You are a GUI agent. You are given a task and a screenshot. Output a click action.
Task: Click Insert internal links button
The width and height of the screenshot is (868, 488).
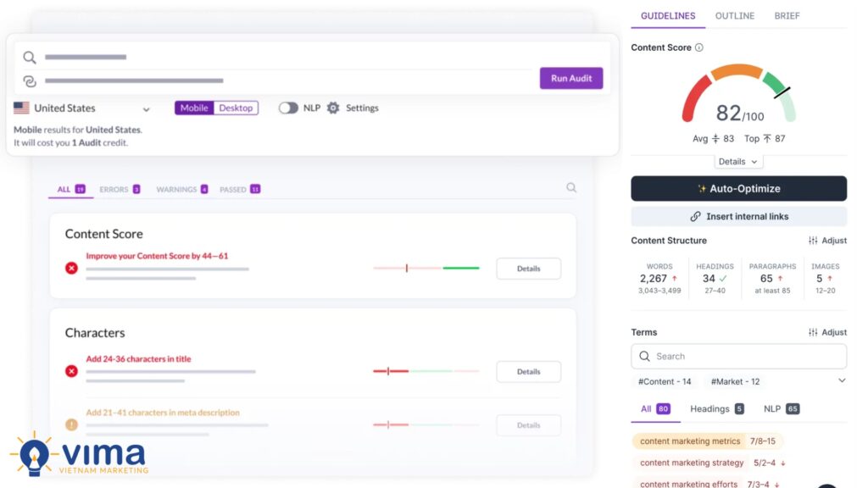738,216
